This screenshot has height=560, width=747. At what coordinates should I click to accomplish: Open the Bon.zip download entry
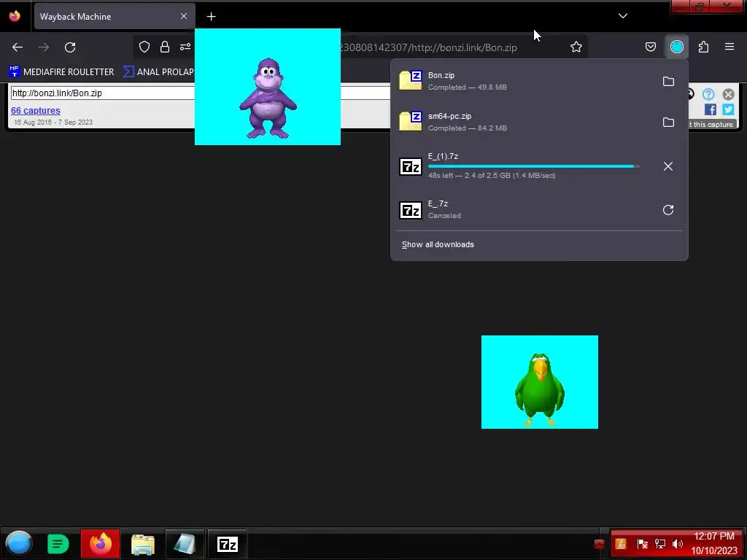(x=524, y=81)
